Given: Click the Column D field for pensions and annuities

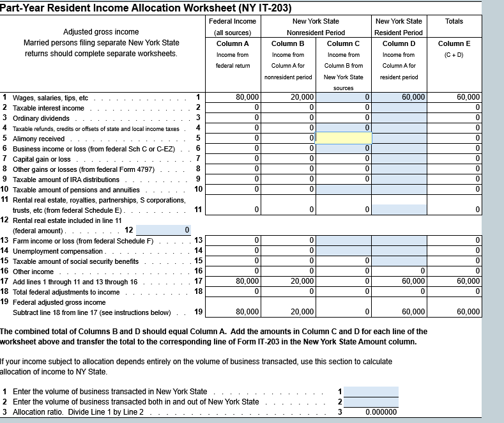Looking at the screenshot, I should pos(399,189).
